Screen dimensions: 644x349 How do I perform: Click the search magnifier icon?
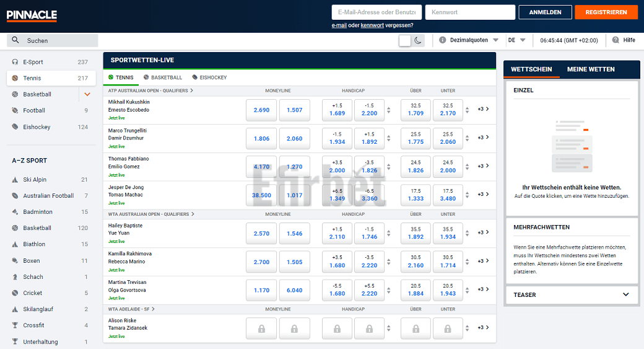[x=15, y=40]
